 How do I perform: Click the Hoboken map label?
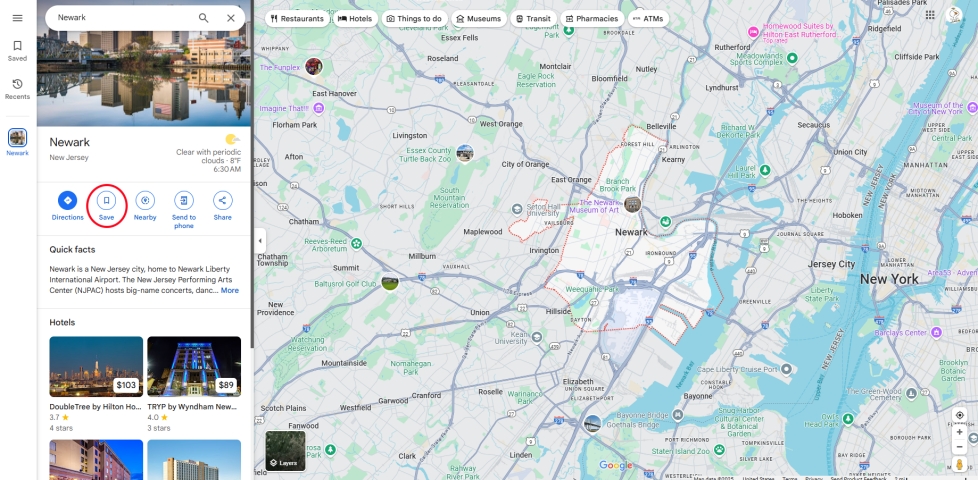(848, 215)
